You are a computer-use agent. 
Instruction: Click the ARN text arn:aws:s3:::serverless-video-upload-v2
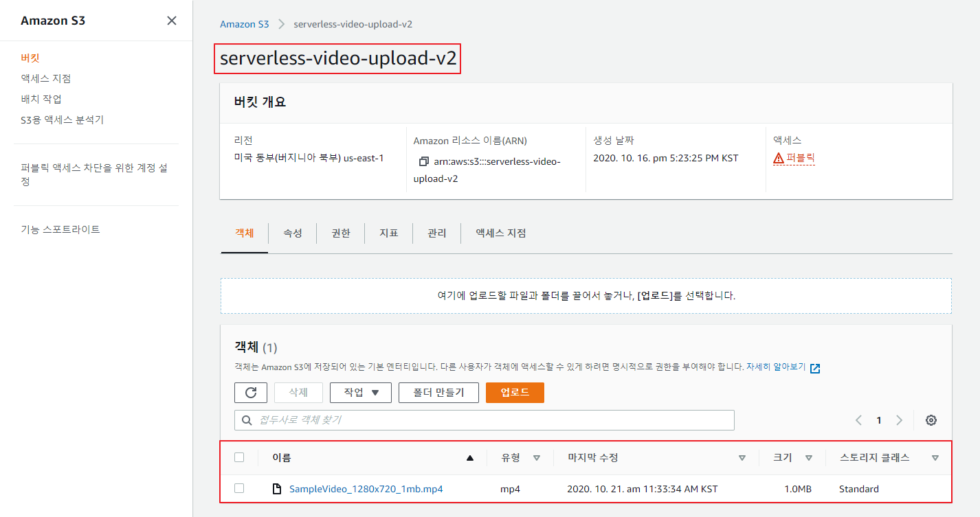coord(487,170)
